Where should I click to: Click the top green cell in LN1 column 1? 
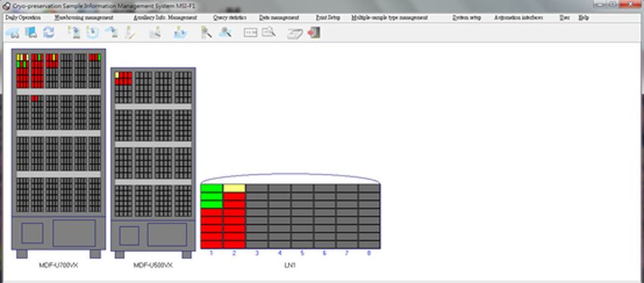pyautogui.click(x=211, y=188)
